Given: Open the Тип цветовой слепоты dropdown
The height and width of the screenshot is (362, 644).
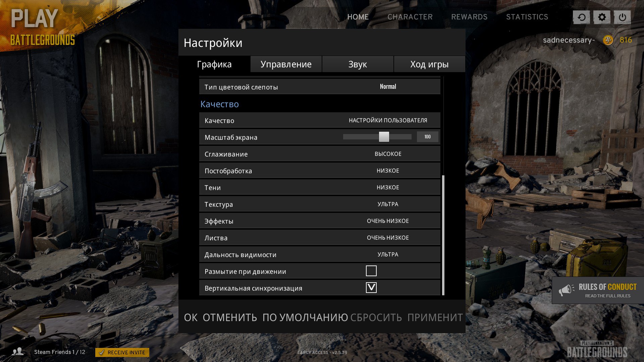Looking at the screenshot, I should pyautogui.click(x=388, y=86).
